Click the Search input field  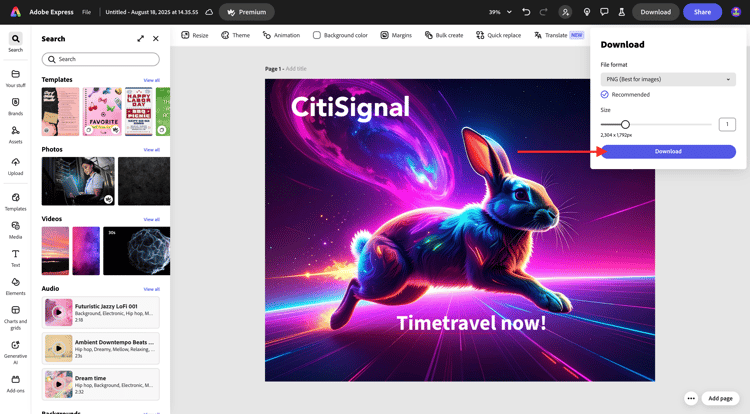point(100,59)
